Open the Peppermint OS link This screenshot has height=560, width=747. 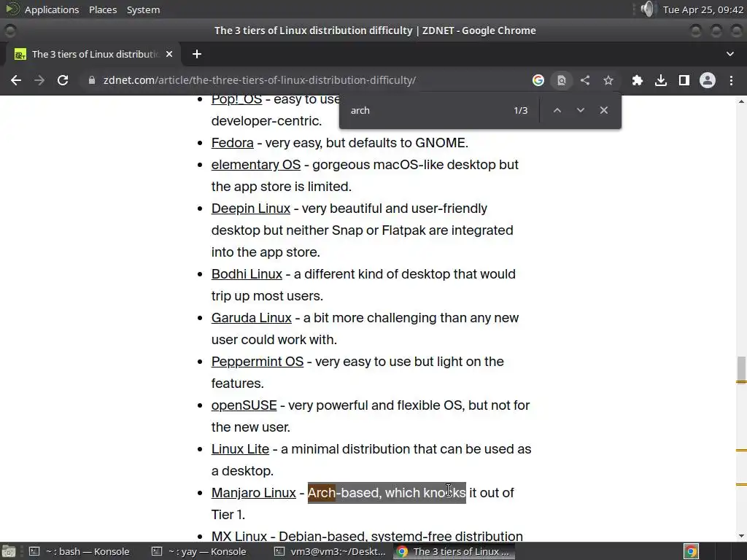(258, 362)
